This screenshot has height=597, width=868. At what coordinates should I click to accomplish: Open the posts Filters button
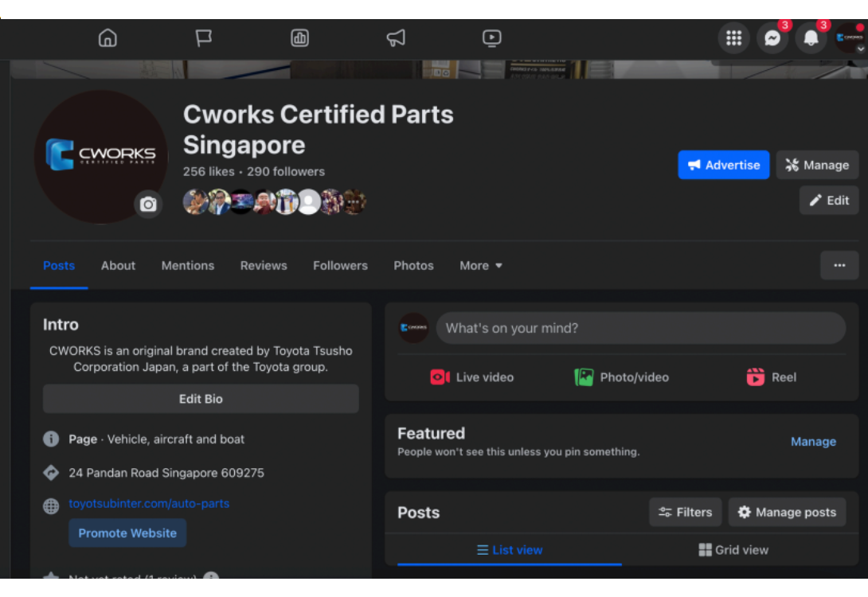[x=685, y=513]
